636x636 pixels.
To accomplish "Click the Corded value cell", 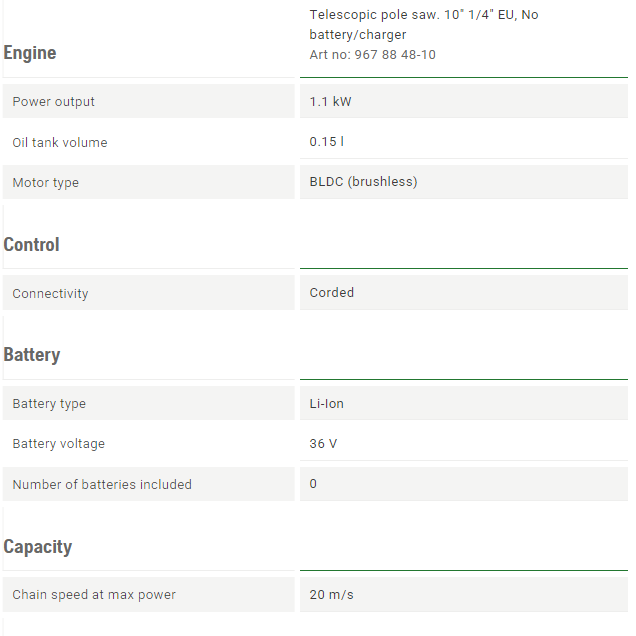I will pyautogui.click(x=464, y=292).
